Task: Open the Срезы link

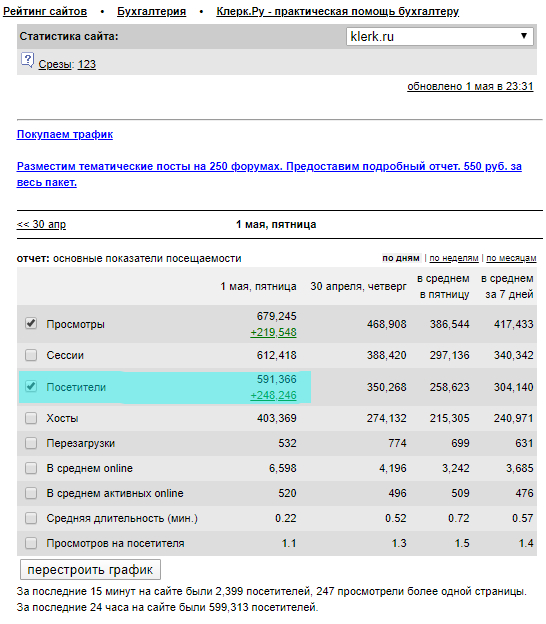Action: [x=56, y=64]
